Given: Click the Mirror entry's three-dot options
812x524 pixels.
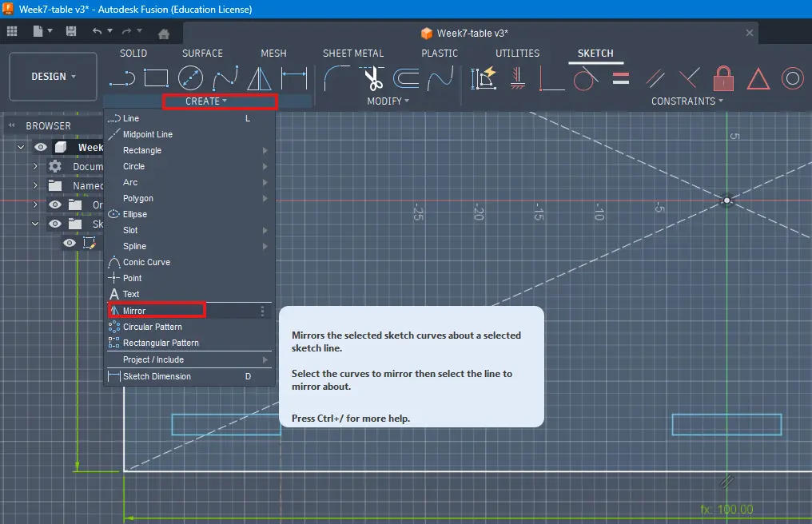Looking at the screenshot, I should tap(263, 311).
